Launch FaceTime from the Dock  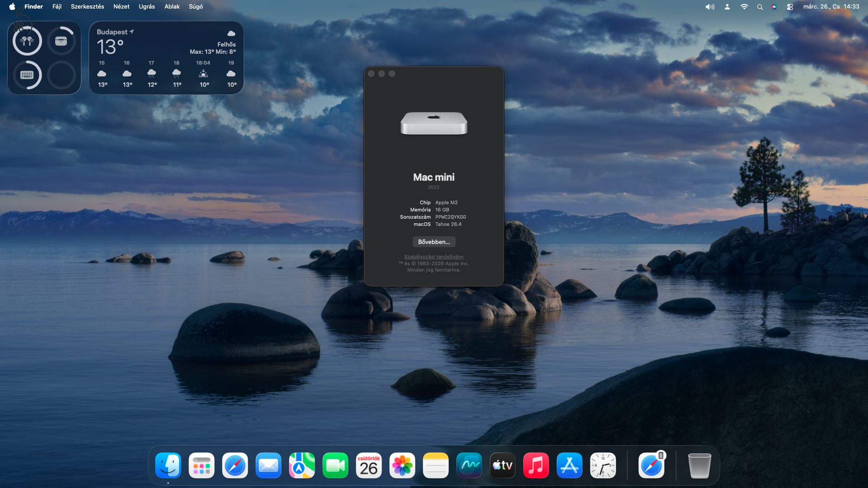[x=335, y=465]
